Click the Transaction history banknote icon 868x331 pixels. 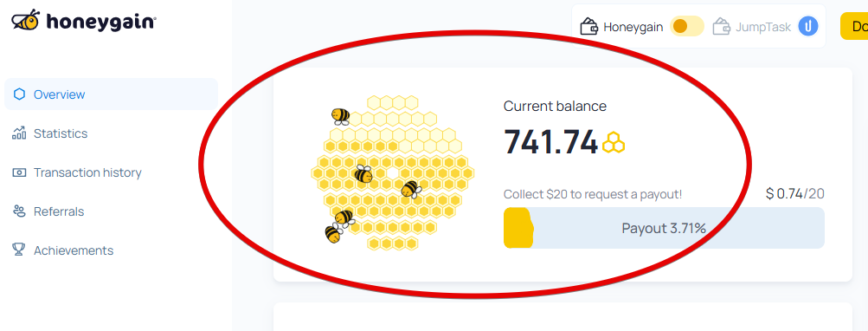19,172
